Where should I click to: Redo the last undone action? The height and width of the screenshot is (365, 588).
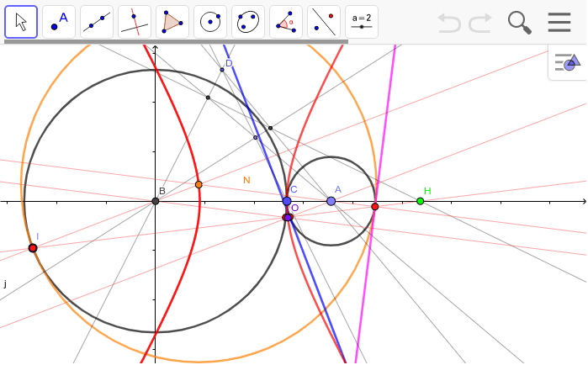pos(480,23)
